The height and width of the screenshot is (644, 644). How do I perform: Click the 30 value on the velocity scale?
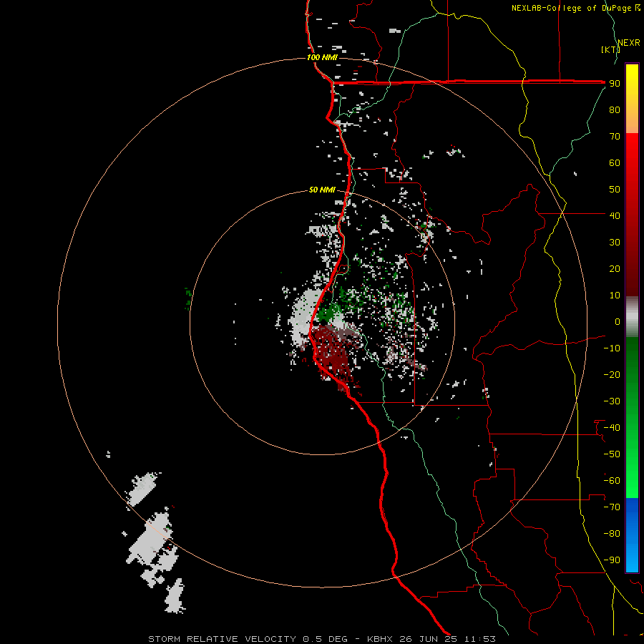[615, 243]
